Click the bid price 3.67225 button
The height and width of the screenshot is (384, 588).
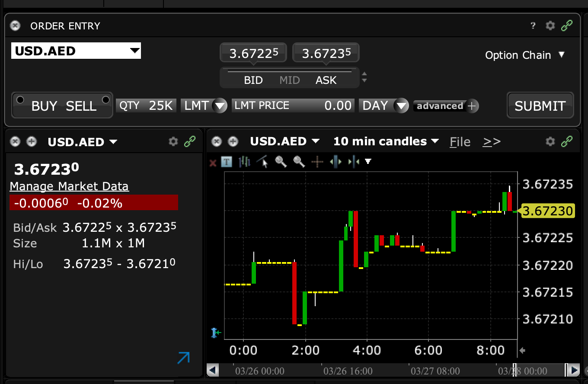point(254,53)
